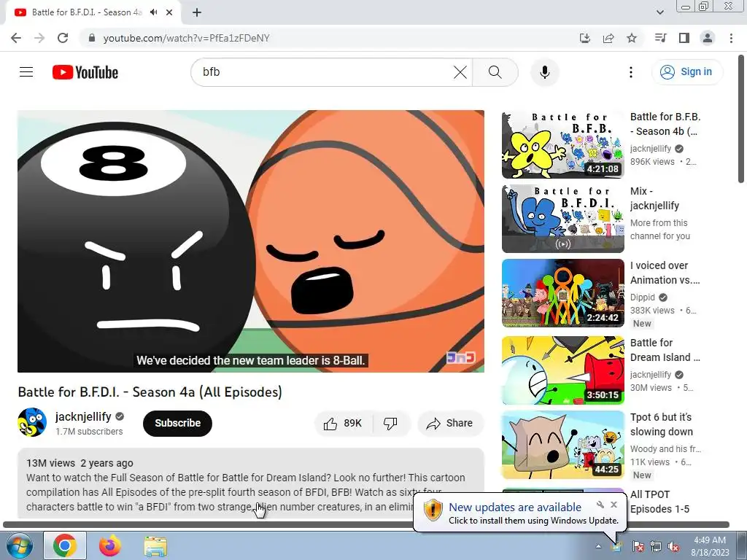Viewport: 747px width, 560px height.
Task: Click the video player
Action: click(x=251, y=241)
